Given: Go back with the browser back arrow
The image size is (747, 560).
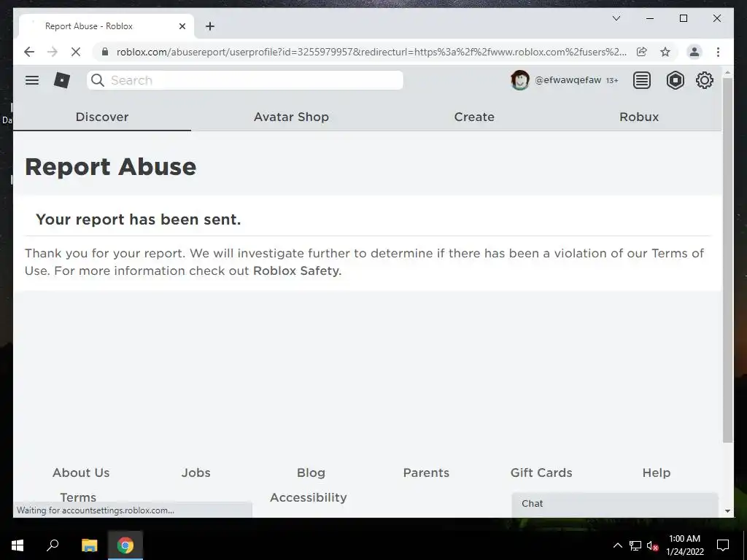Looking at the screenshot, I should [29, 52].
